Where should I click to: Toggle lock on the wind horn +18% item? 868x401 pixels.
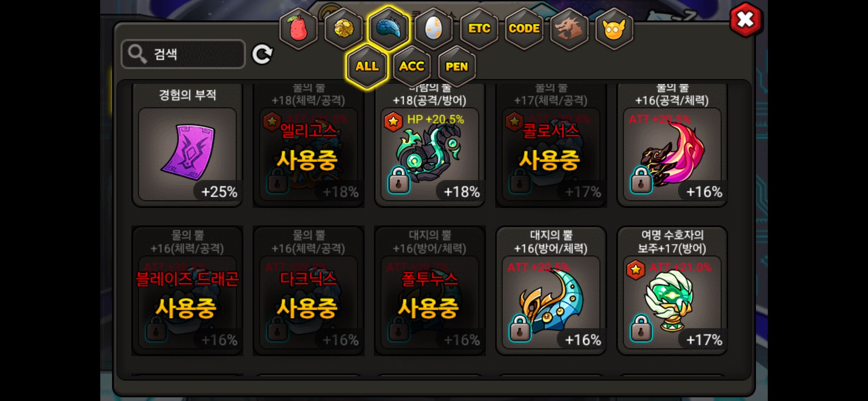point(399,181)
